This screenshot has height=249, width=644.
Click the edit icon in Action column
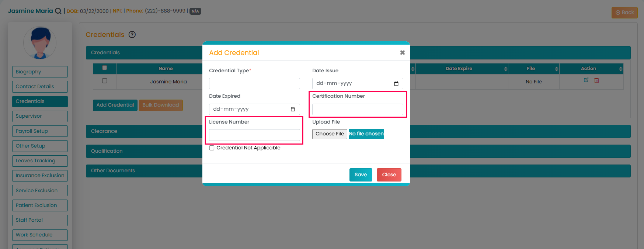[x=586, y=80]
